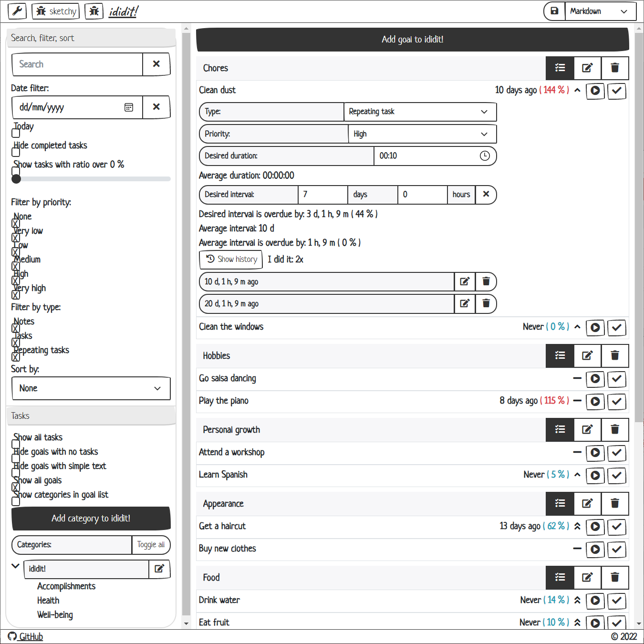Open the Priority dropdown showing High
Image resolution: width=644 pixels, height=644 pixels.
point(422,134)
